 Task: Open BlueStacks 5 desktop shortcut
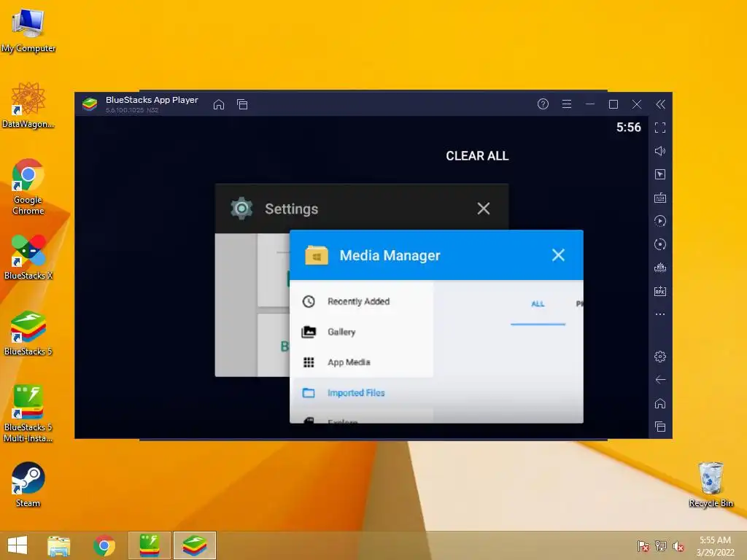pos(28,332)
